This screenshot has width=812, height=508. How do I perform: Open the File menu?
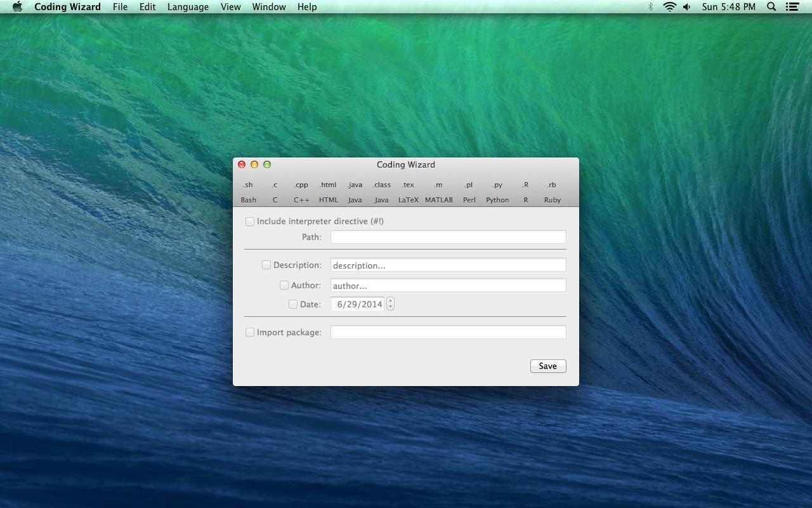[x=120, y=7]
